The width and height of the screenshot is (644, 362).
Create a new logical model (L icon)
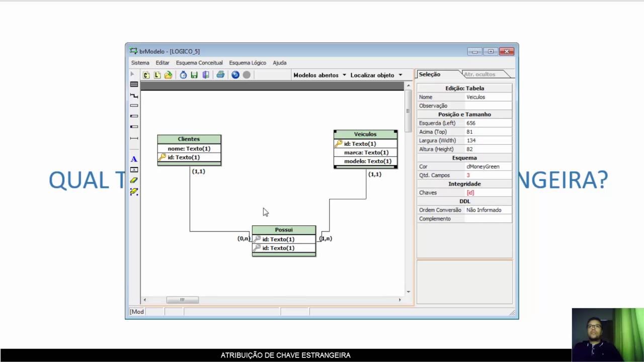157,75
